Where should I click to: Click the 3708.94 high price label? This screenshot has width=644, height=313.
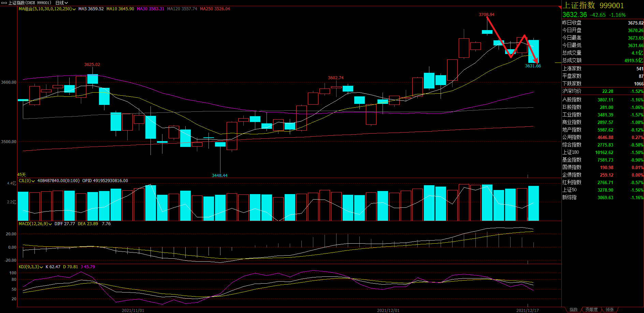(x=486, y=15)
